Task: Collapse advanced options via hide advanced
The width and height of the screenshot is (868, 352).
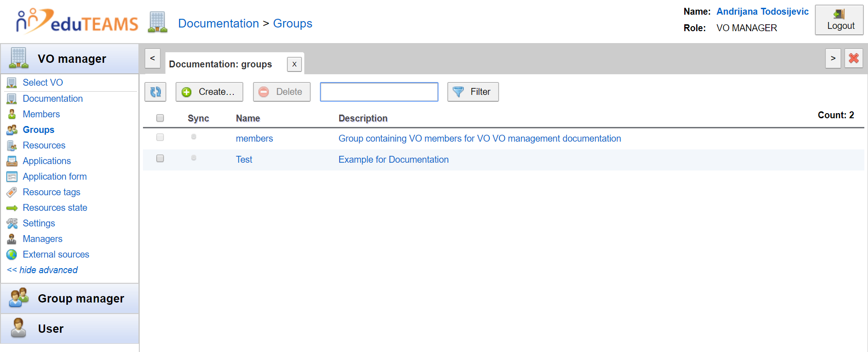Action: [x=42, y=270]
